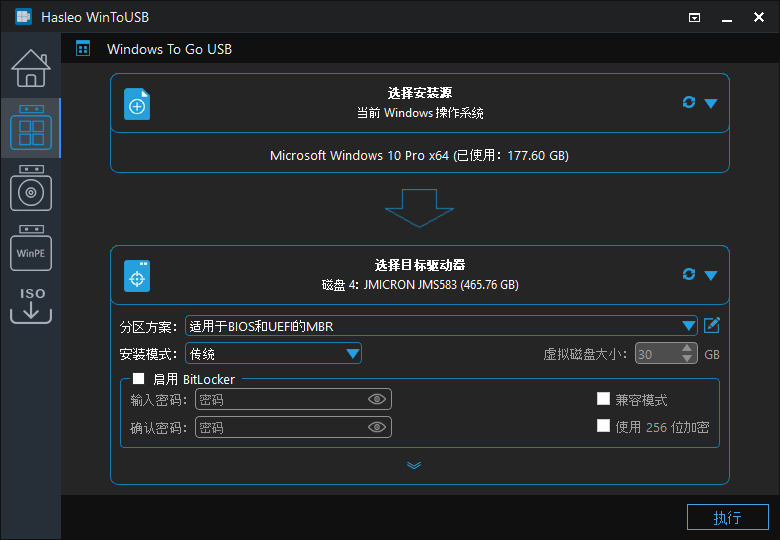Click the 执行 button
This screenshot has height=540, width=780.
click(728, 517)
